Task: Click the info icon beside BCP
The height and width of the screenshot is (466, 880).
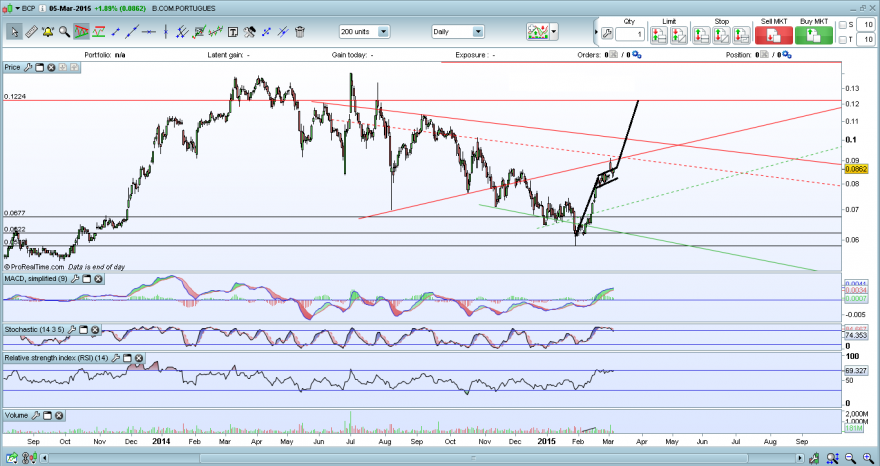Action: (x=42, y=8)
